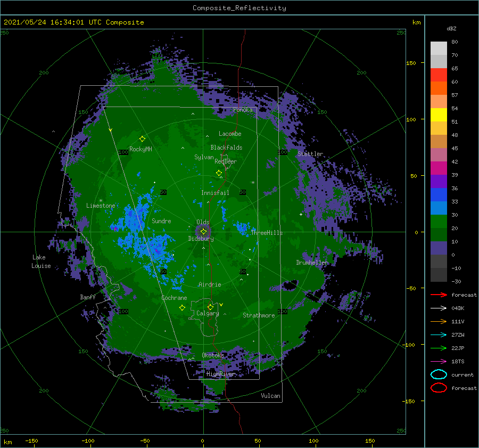479x448 pixels.
Task: Click the 'Ponoka' city label
Action: [243, 110]
